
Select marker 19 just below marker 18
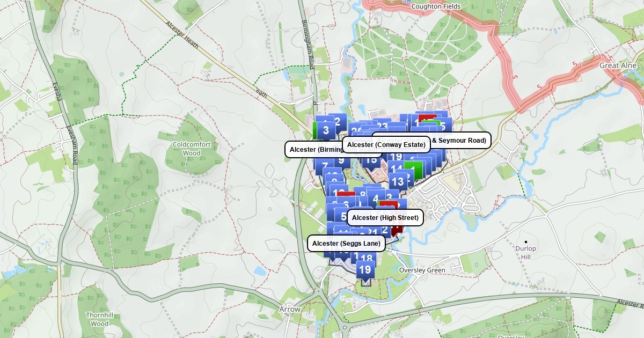pyautogui.click(x=365, y=270)
